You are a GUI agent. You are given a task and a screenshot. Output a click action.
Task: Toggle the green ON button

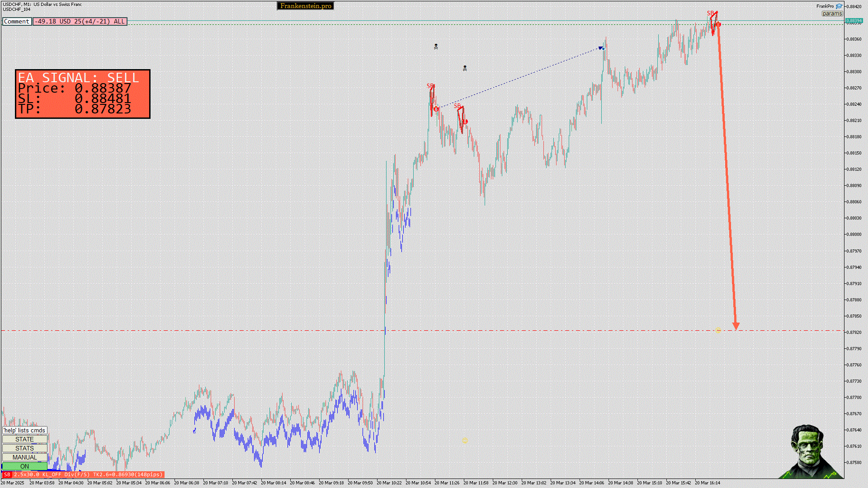coord(24,466)
